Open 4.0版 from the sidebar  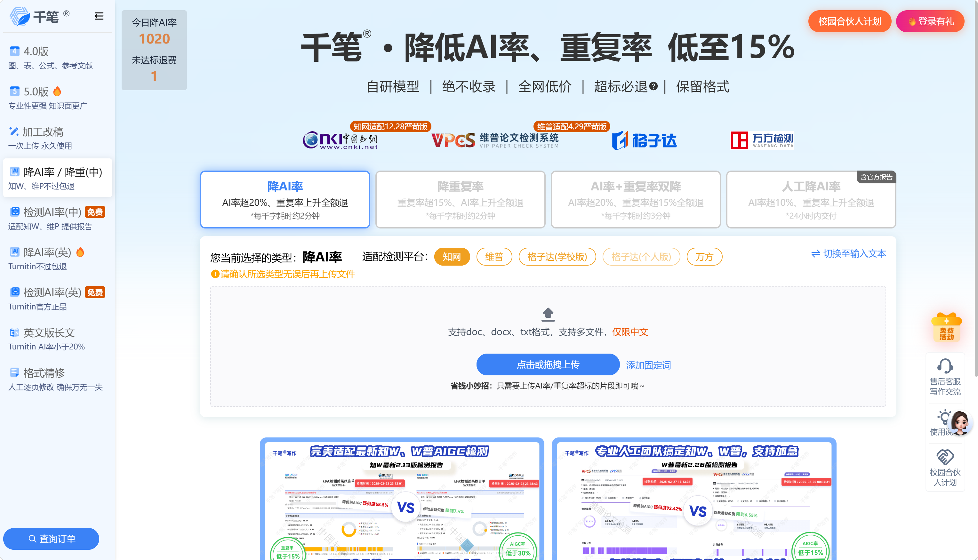[57, 58]
